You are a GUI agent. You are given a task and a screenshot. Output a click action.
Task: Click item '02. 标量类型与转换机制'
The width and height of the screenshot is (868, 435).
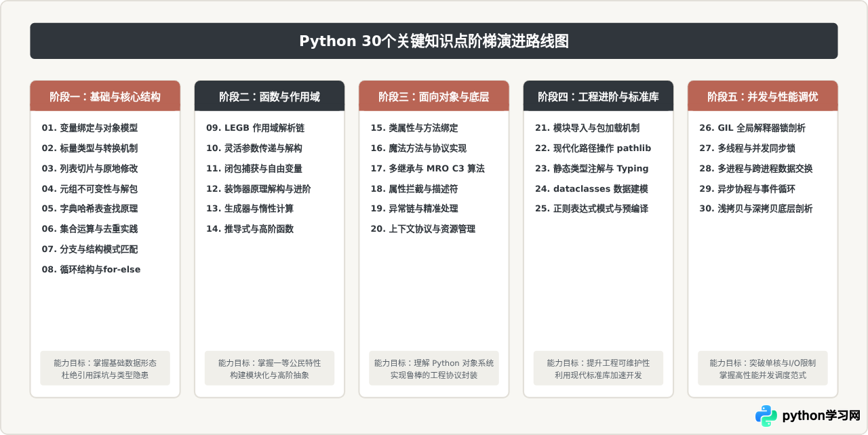90,148
